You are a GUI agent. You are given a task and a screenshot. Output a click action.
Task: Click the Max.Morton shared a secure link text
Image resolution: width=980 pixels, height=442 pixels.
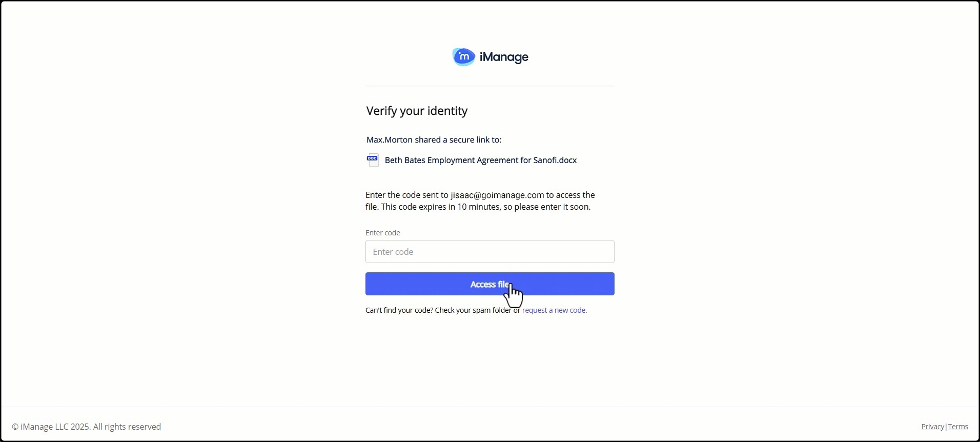point(434,140)
